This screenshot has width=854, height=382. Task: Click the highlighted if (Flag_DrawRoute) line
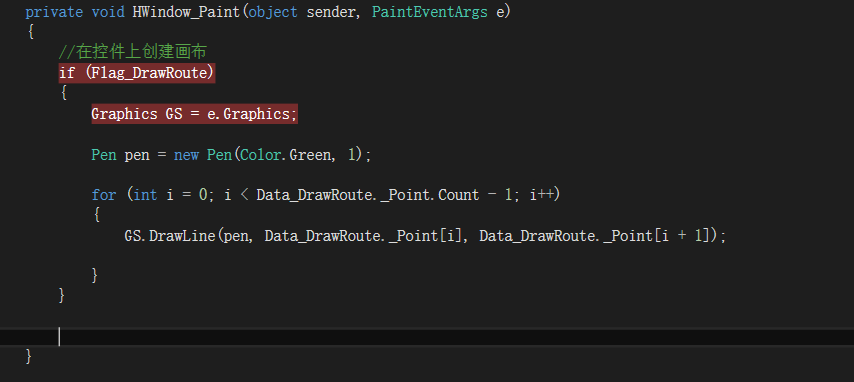click(x=137, y=73)
